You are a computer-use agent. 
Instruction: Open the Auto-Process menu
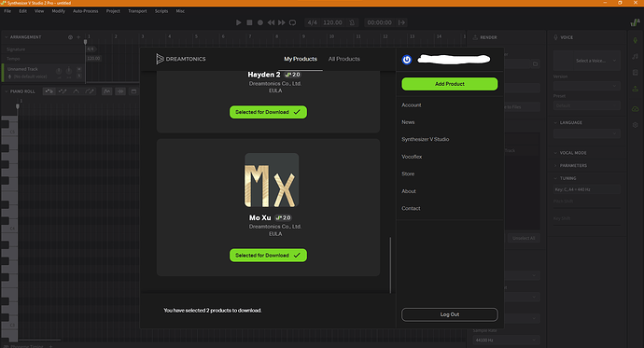tap(86, 11)
